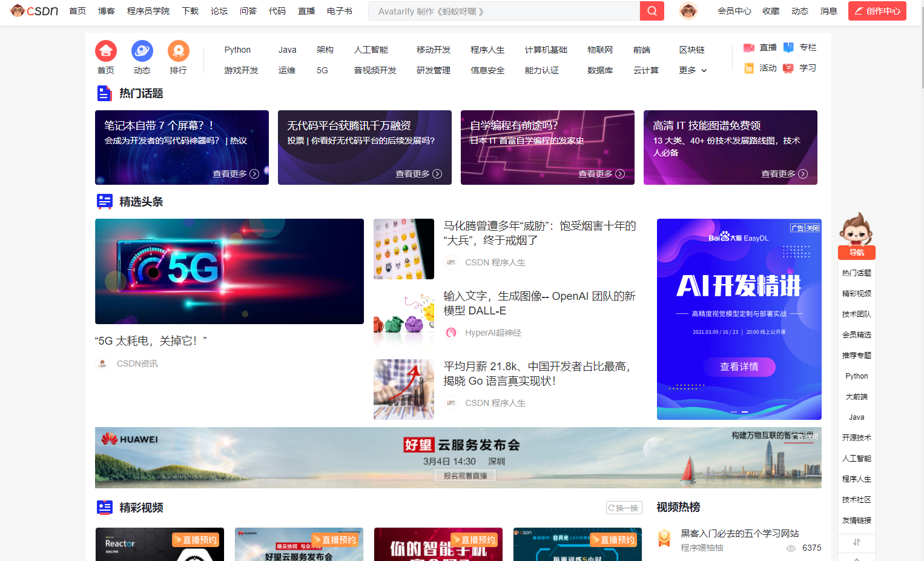
Task: Click the 活动 activity icon
Action: pos(749,68)
